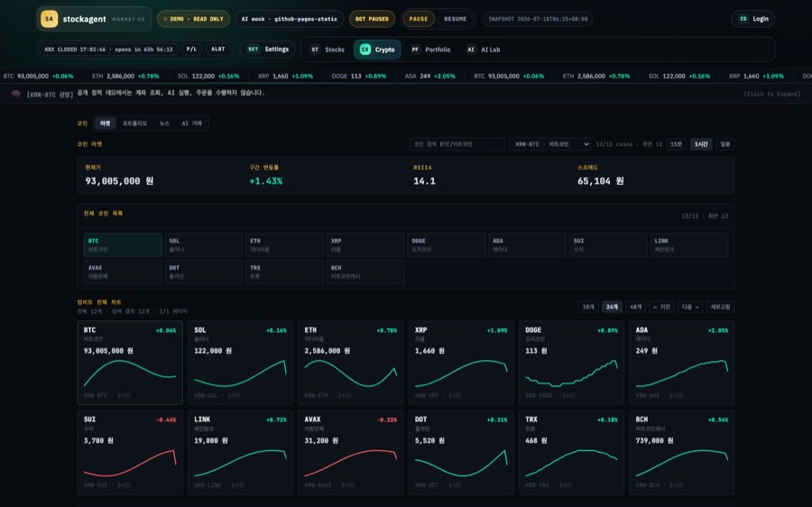The height and width of the screenshot is (507, 812).
Task: Click the RESUME bot button
Action: 456,19
